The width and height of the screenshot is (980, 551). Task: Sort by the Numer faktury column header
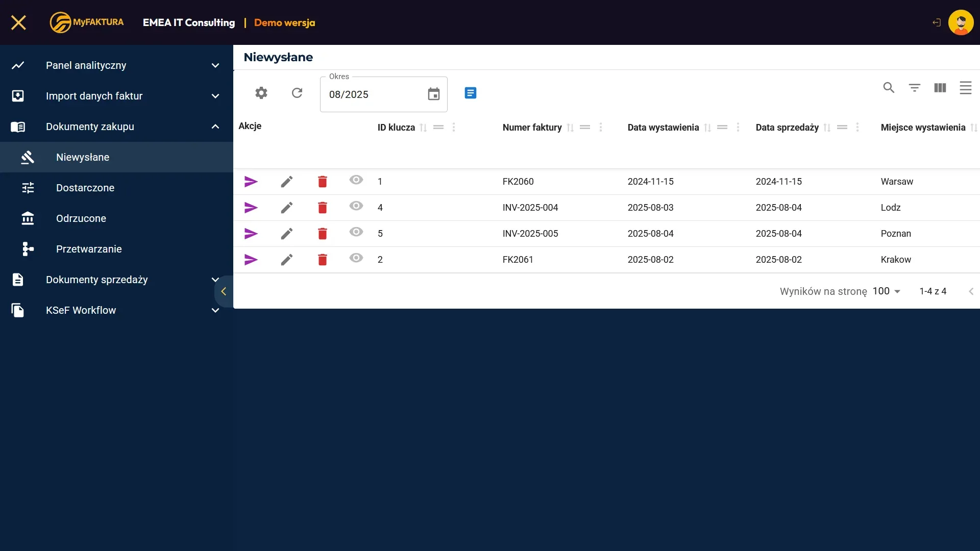532,128
